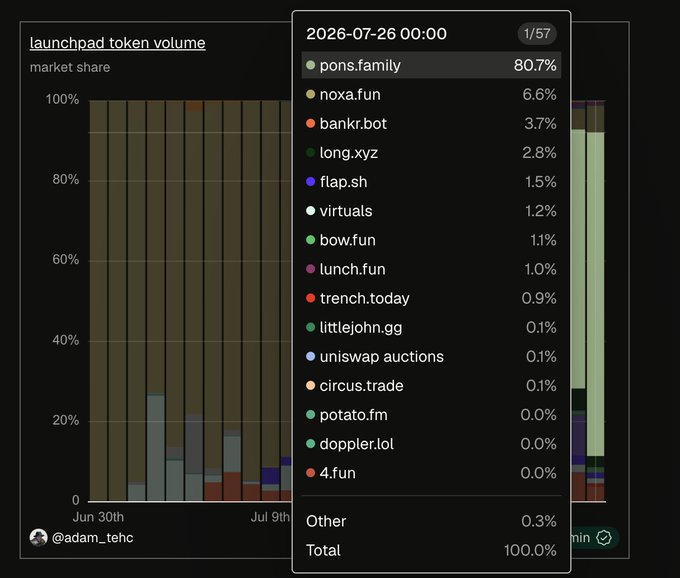Click the trench.today red color dot

(311, 298)
